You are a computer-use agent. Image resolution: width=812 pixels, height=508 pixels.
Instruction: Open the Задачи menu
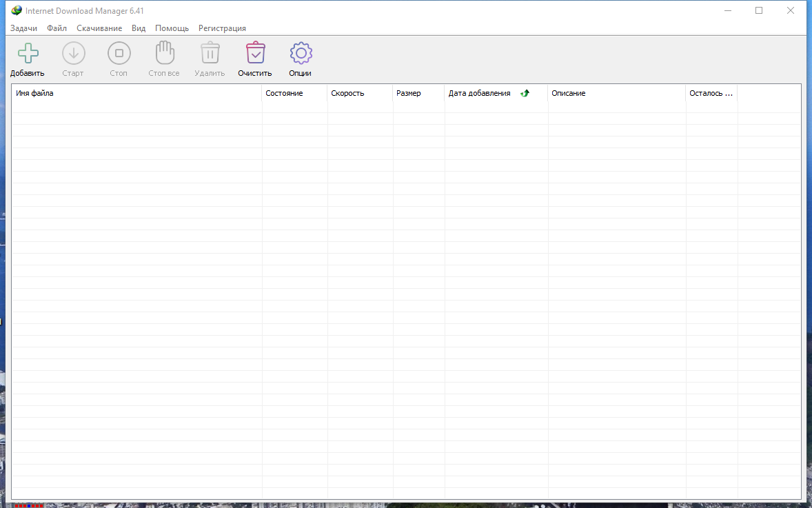(x=23, y=28)
